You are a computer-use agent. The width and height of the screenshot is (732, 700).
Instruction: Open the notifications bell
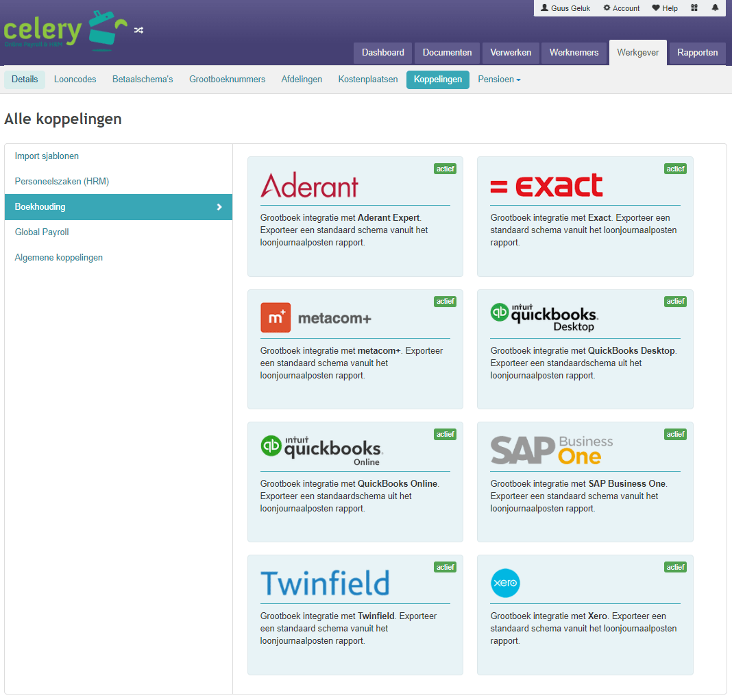pos(715,8)
